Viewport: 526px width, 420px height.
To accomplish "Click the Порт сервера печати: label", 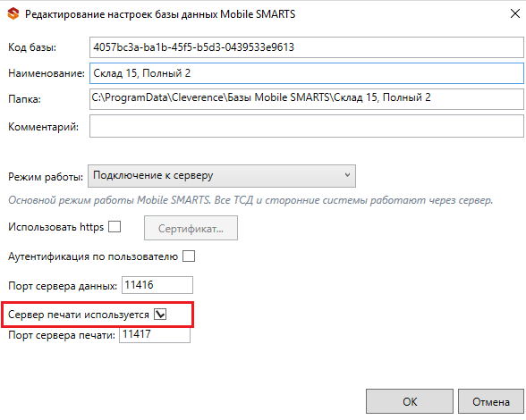I will (62, 335).
